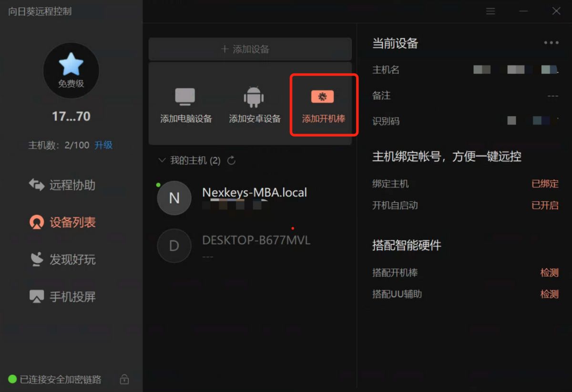This screenshot has width=572, height=392.
Task: Open the hamburger menu in title bar
Action: click(490, 11)
